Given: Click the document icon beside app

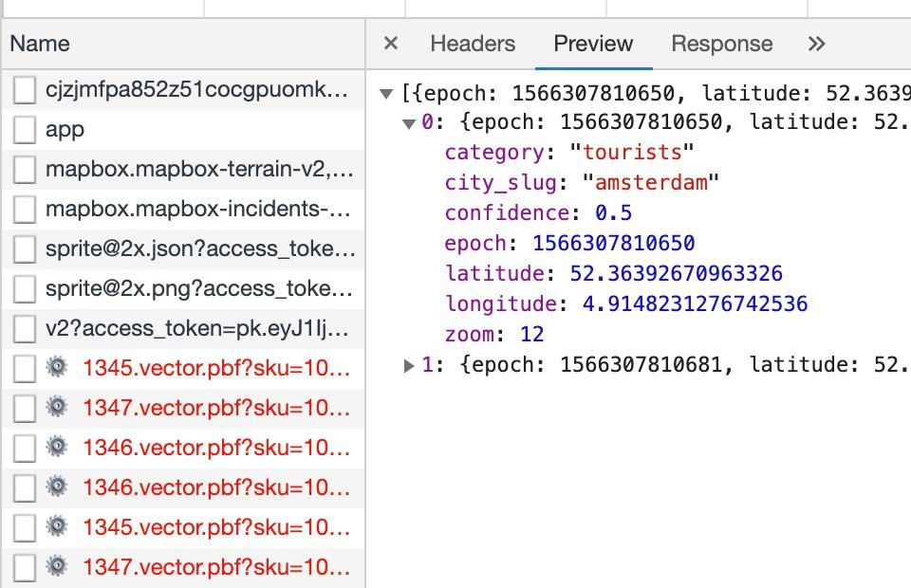Looking at the screenshot, I should click(x=25, y=131).
